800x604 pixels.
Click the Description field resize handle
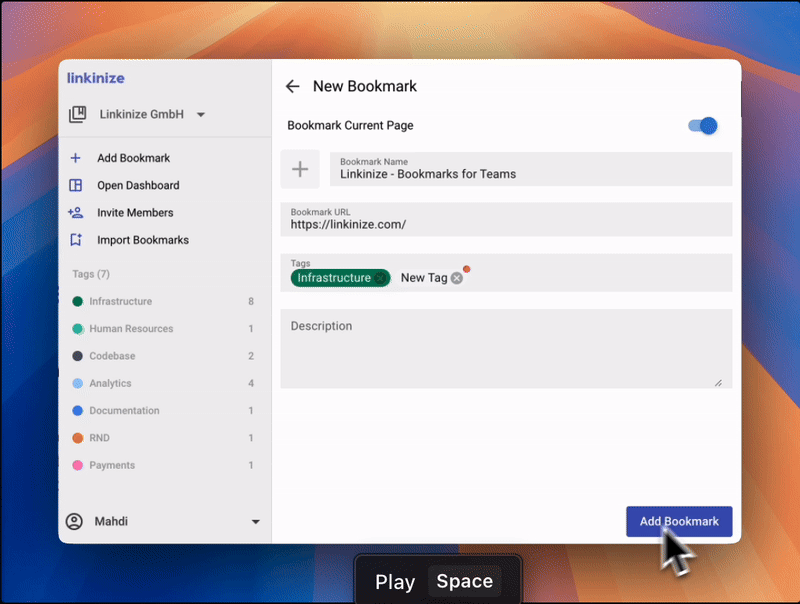click(718, 383)
